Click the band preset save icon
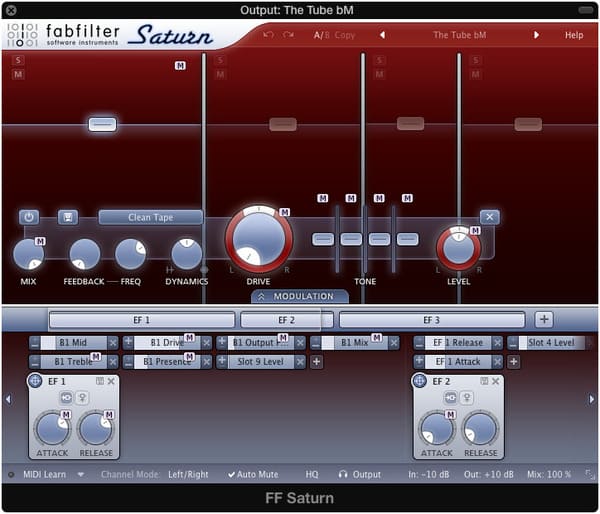 pyautogui.click(x=68, y=217)
